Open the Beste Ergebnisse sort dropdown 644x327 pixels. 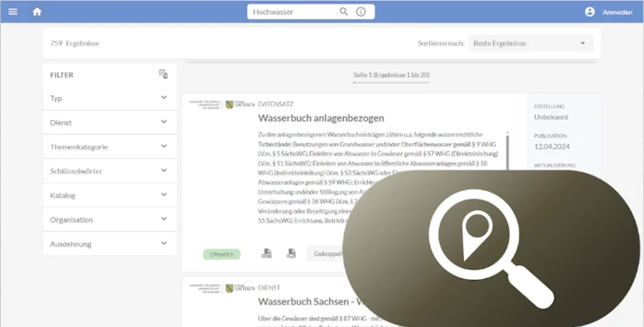click(x=531, y=43)
